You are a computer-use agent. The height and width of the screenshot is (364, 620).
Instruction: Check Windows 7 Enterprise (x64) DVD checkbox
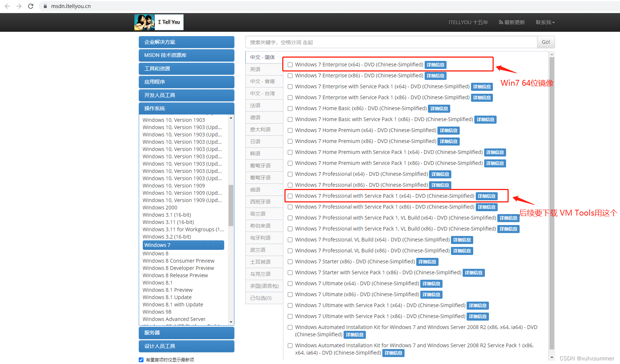click(x=290, y=65)
